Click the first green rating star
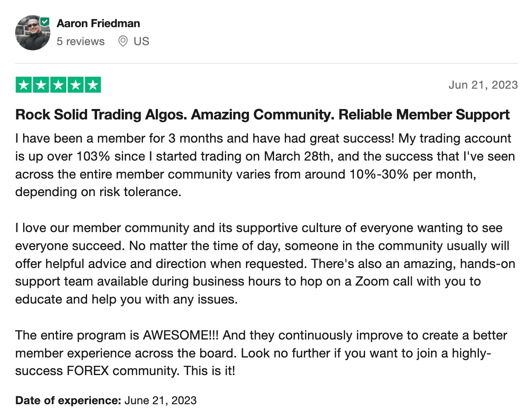Viewport: 532px width, 413px height. pos(24,85)
